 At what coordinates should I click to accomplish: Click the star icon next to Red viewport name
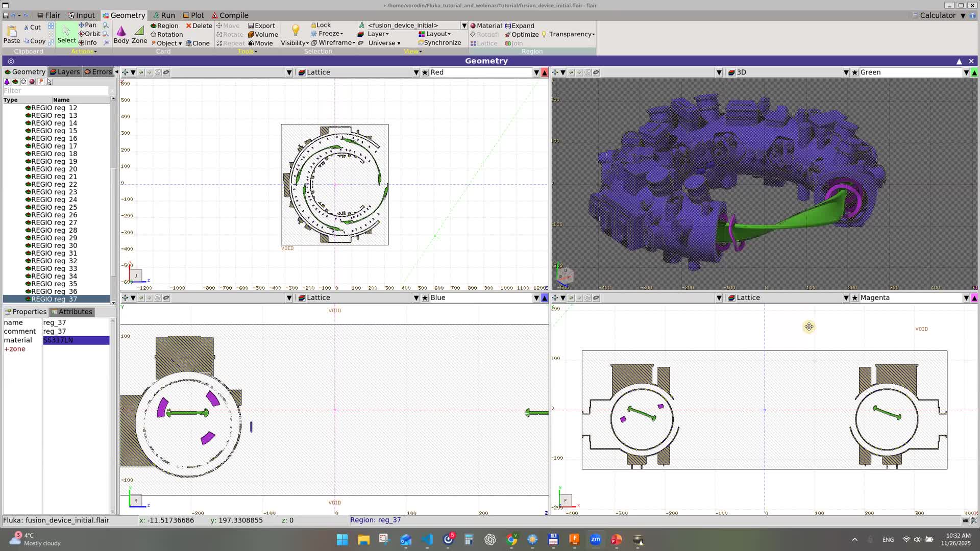425,72
